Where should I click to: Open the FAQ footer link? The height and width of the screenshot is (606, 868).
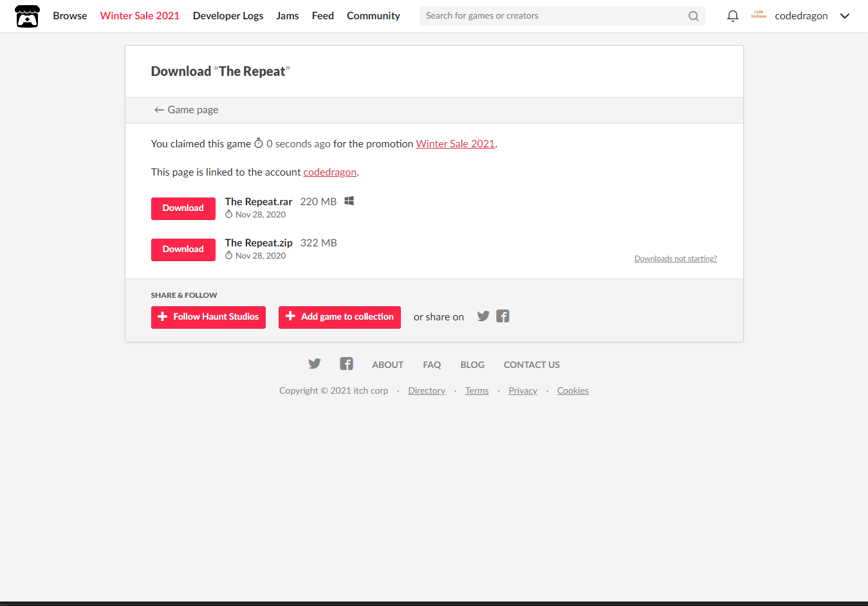pyautogui.click(x=432, y=365)
